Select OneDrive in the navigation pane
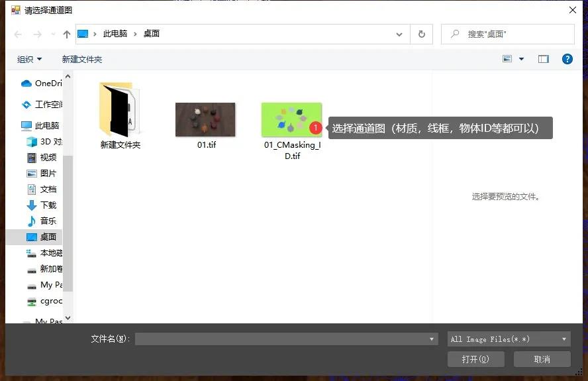This screenshot has height=381, width=588. click(48, 83)
